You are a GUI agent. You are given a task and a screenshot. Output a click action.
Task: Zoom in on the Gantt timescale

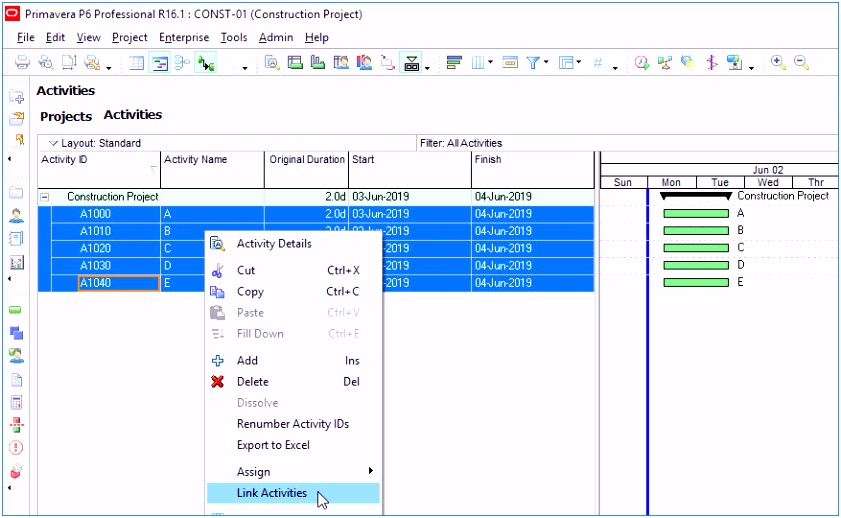point(778,62)
